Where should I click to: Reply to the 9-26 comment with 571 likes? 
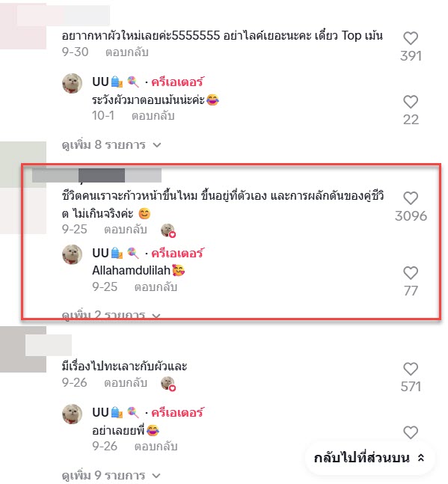click(x=126, y=383)
